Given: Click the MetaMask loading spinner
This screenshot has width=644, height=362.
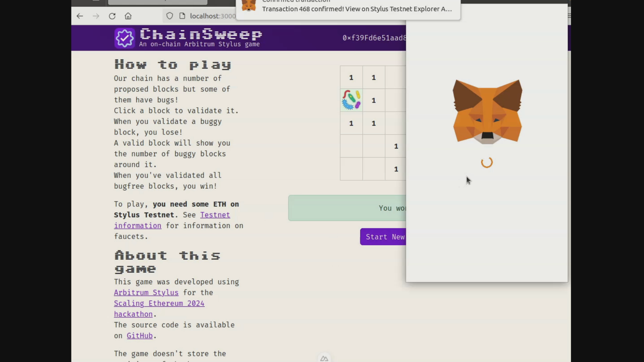Looking at the screenshot, I should [487, 162].
